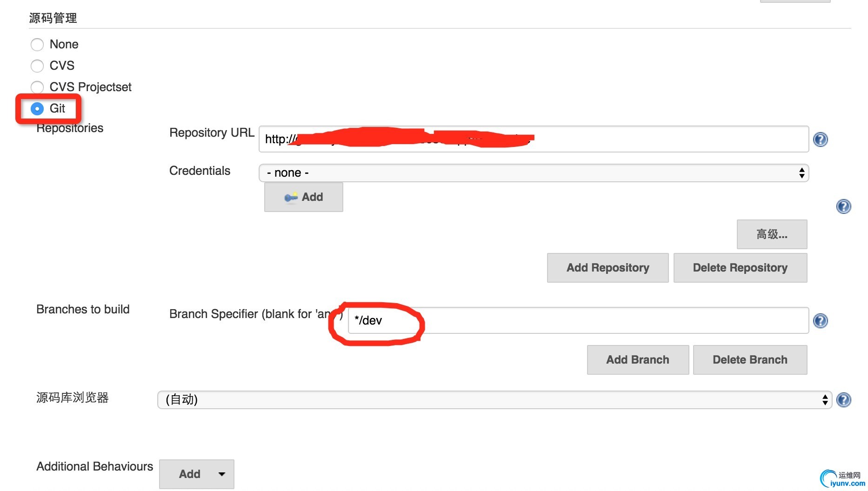The width and height of the screenshot is (868, 491).
Task: Select the CVS radio button
Action: point(37,66)
